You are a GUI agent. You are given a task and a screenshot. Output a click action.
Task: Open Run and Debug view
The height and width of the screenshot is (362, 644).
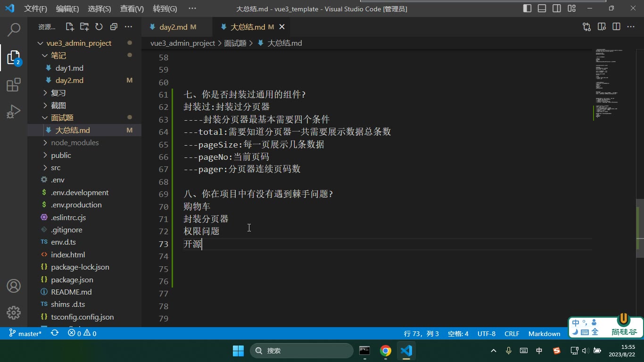coord(14,112)
